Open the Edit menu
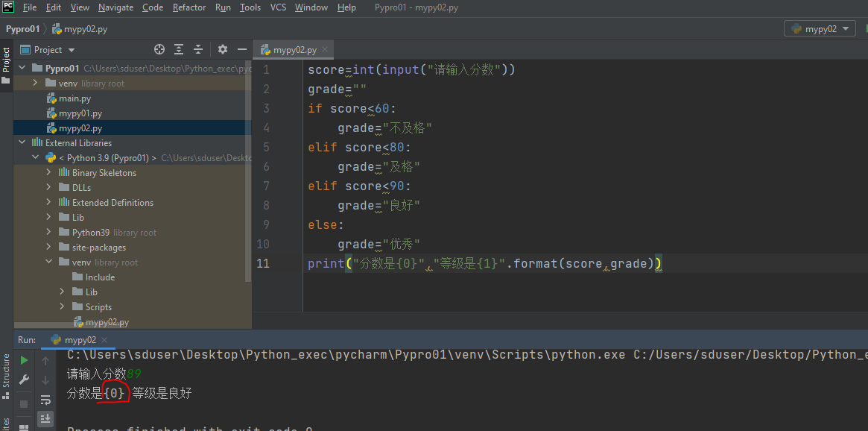The width and height of the screenshot is (868, 431). click(x=54, y=7)
